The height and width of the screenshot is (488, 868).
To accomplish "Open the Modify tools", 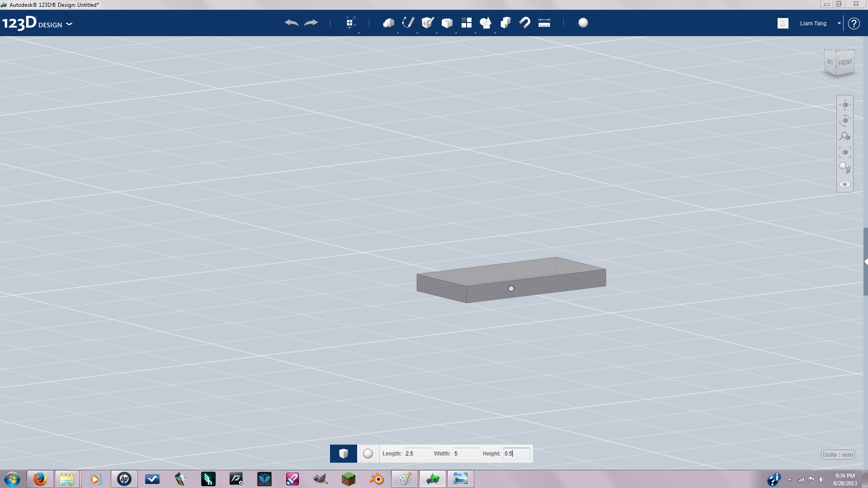I will point(447,23).
